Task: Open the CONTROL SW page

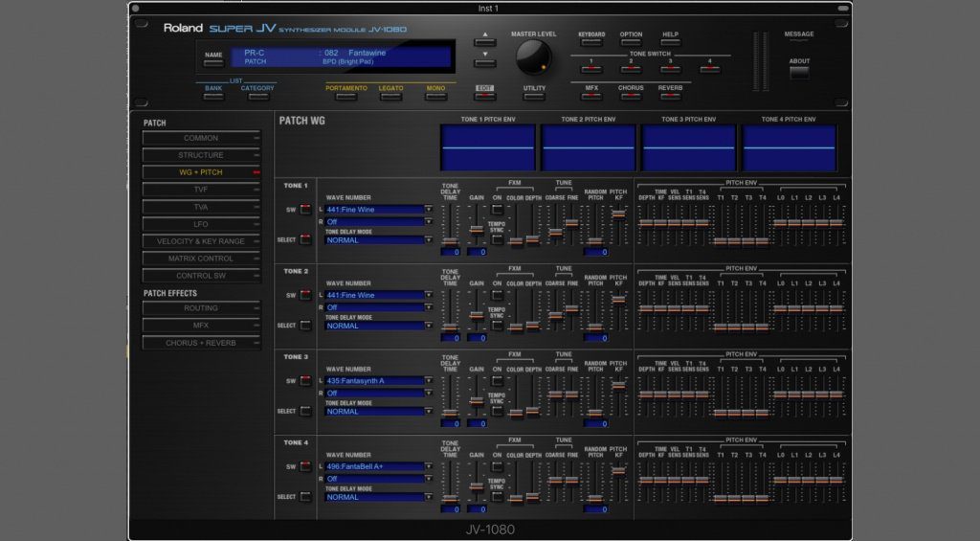Action: pos(201,276)
